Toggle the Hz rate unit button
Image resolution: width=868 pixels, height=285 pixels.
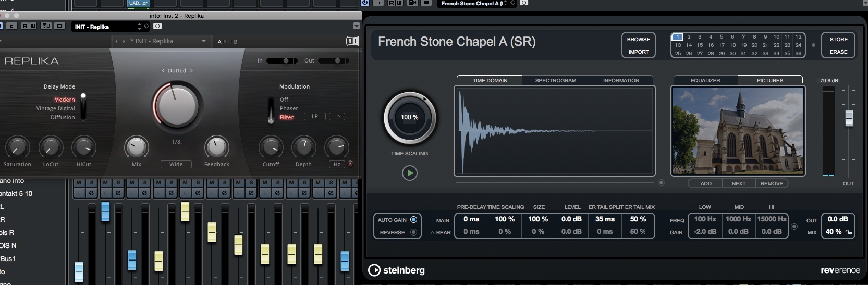pyautogui.click(x=337, y=164)
